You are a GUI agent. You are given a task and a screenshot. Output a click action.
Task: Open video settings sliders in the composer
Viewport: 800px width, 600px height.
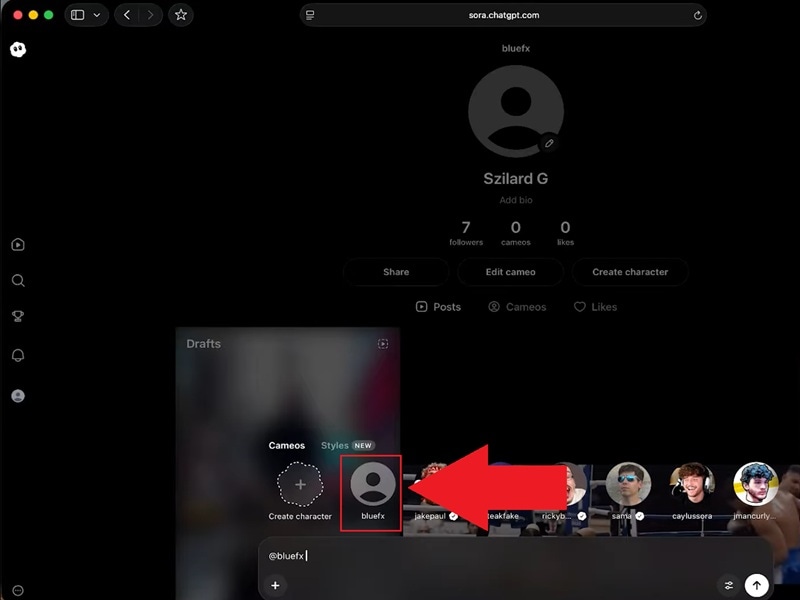tap(729, 585)
